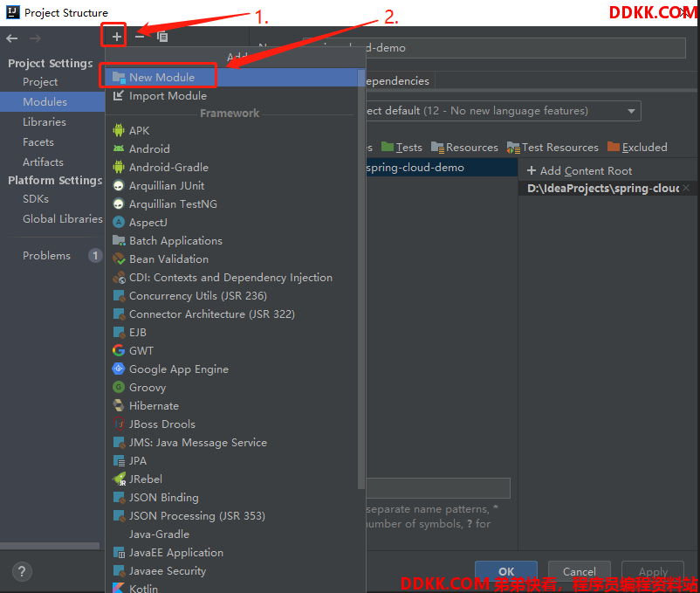Go forward with the right arrow
Screen dimensions: 700x593
[35, 38]
